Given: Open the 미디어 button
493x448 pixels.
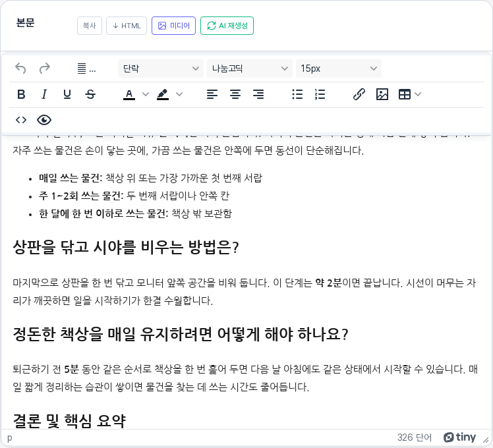Looking at the screenshot, I should pyautogui.click(x=173, y=26).
